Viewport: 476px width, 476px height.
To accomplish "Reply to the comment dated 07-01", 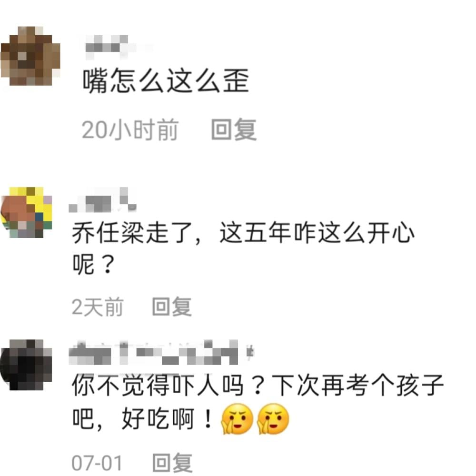I will 172,463.
